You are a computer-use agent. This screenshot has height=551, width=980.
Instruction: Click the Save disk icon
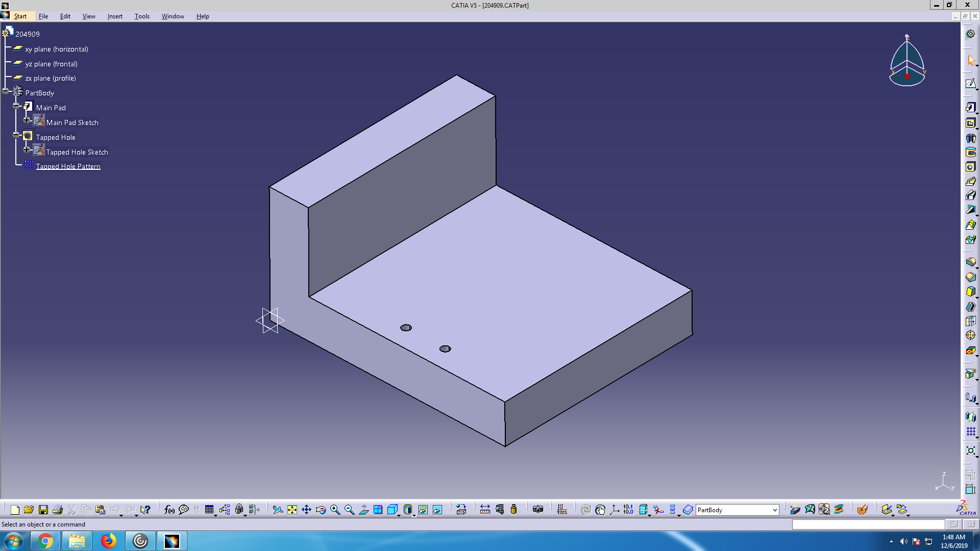pyautogui.click(x=43, y=510)
